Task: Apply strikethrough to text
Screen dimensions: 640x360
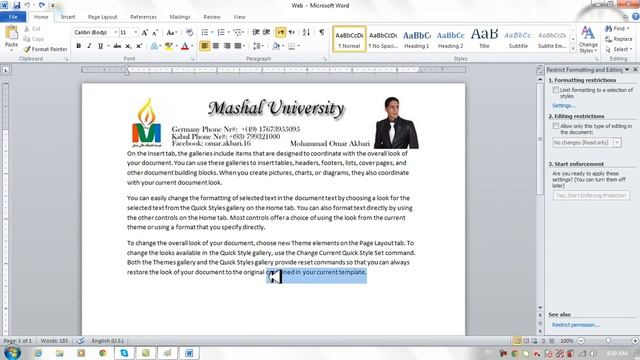Action: [117, 46]
